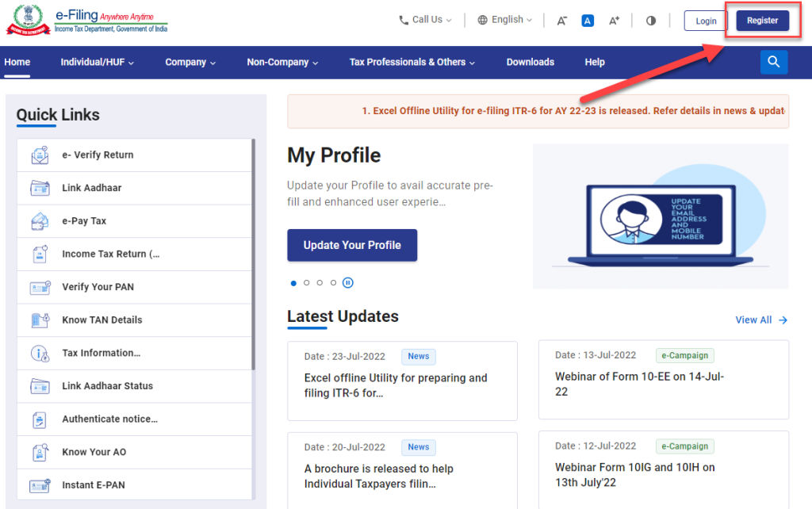Open the Link Aadhaar Status quick link
Screen dimensions: 812x509
134,386
